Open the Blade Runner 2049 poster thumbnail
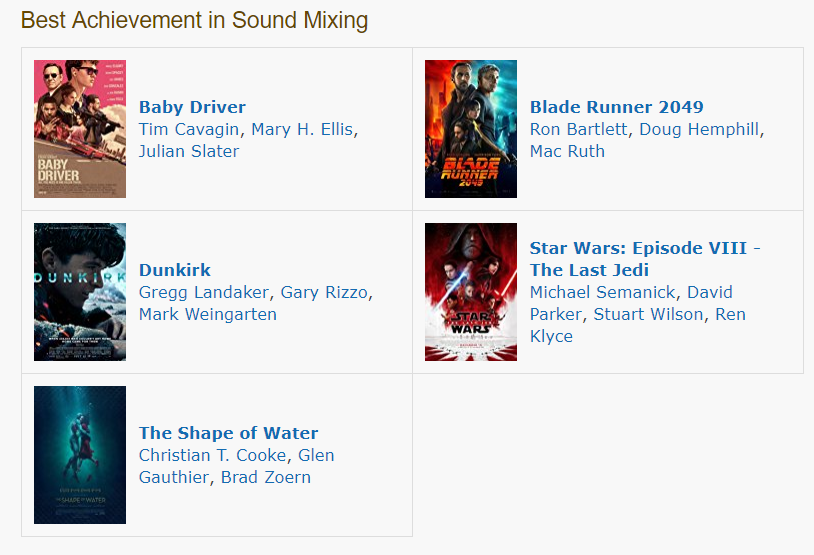This screenshot has width=814, height=555. (x=471, y=129)
